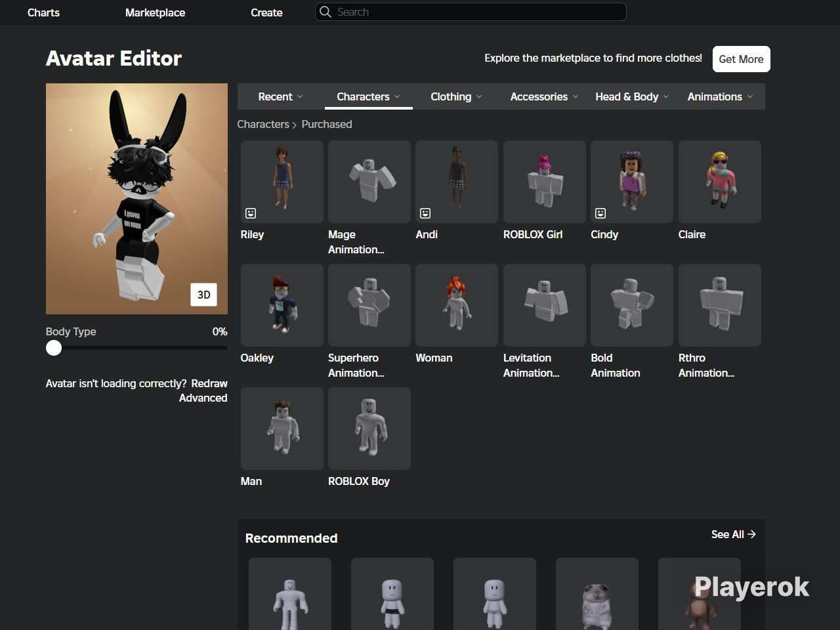Click the emote badge on Riley's card

(251, 213)
